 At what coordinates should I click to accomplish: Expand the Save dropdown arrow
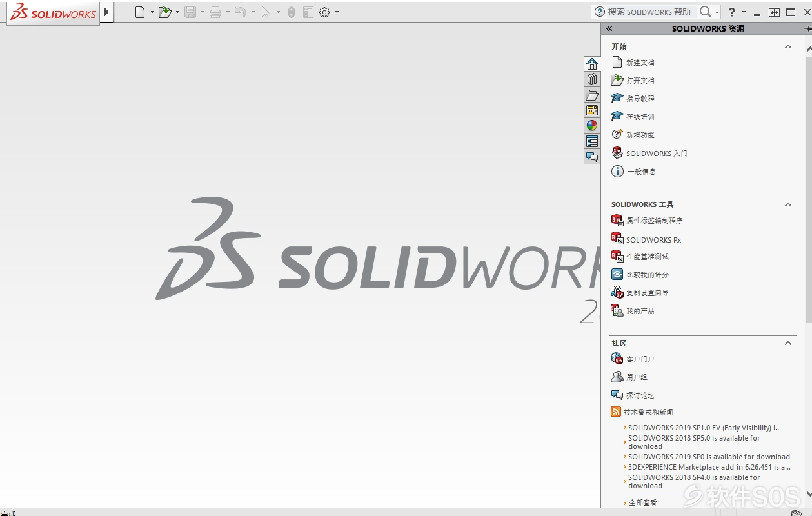[x=203, y=12]
